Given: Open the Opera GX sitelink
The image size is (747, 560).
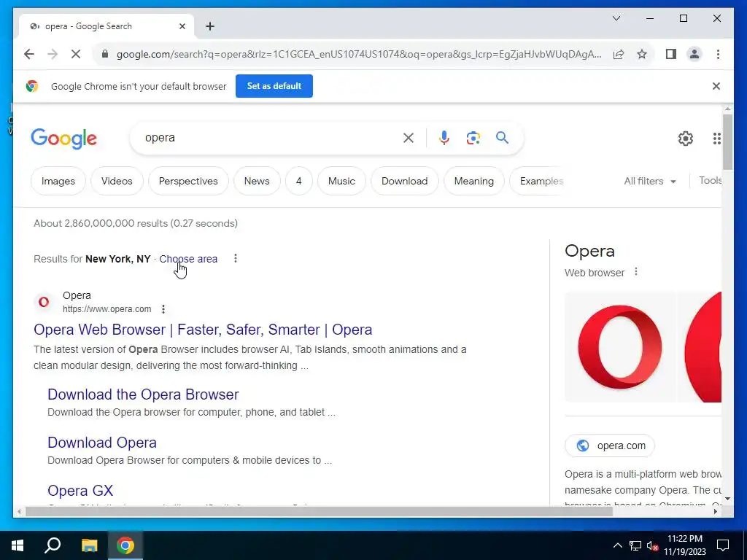Looking at the screenshot, I should tap(80, 491).
